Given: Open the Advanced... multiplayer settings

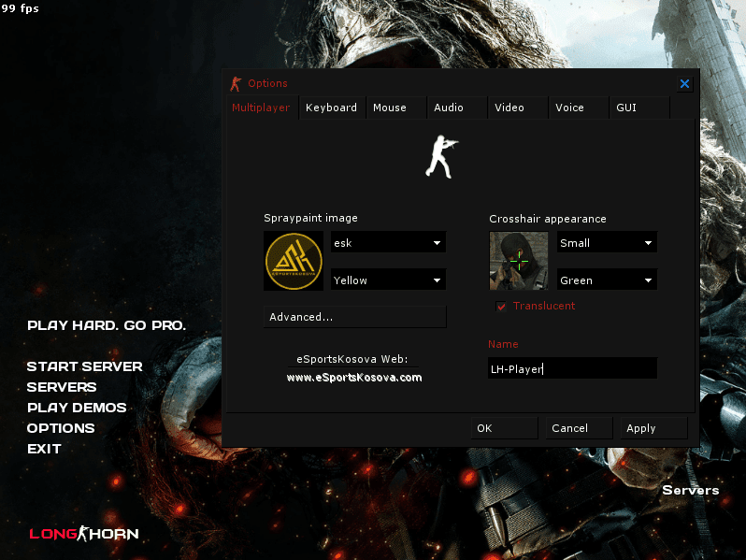Looking at the screenshot, I should click(x=355, y=317).
